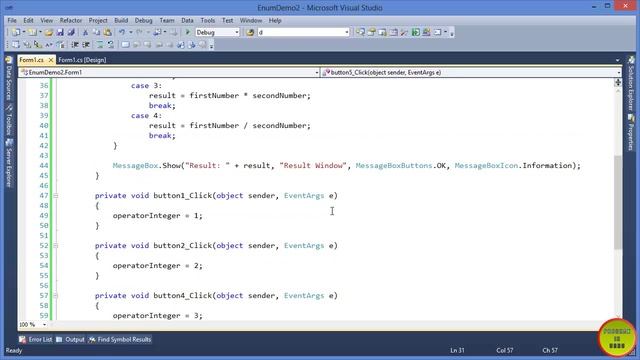The width and height of the screenshot is (640, 360).
Task: Open the View menu
Action: click(x=46, y=20)
